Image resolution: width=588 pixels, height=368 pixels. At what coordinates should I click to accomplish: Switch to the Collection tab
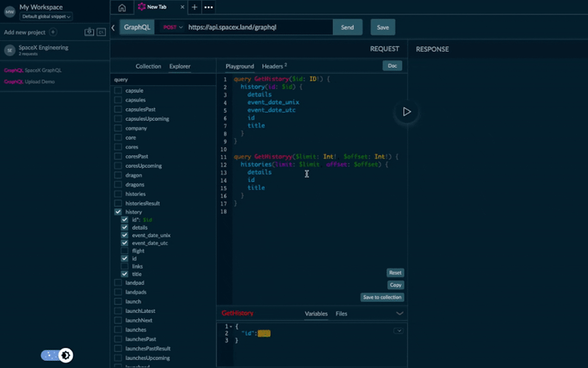pyautogui.click(x=148, y=66)
